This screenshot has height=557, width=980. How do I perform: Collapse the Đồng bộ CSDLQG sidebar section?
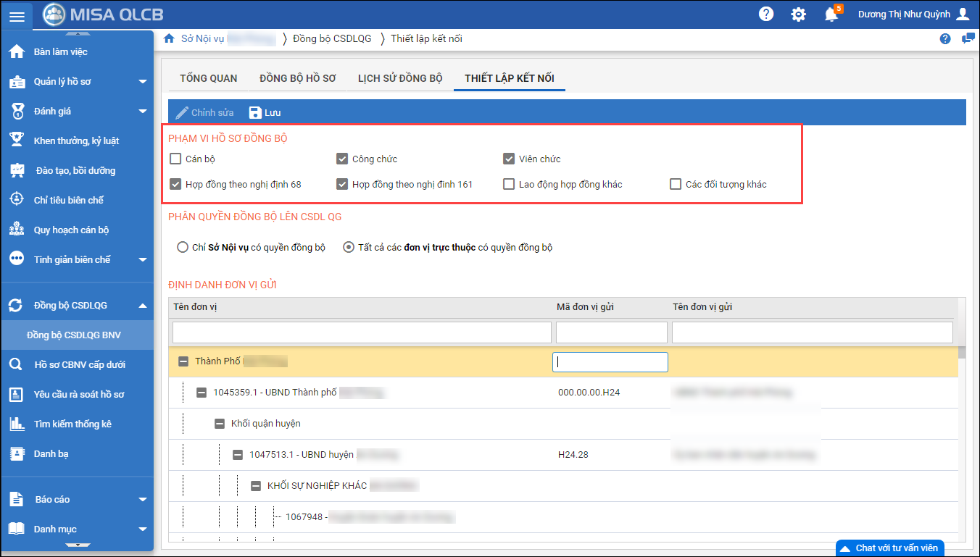[143, 306]
